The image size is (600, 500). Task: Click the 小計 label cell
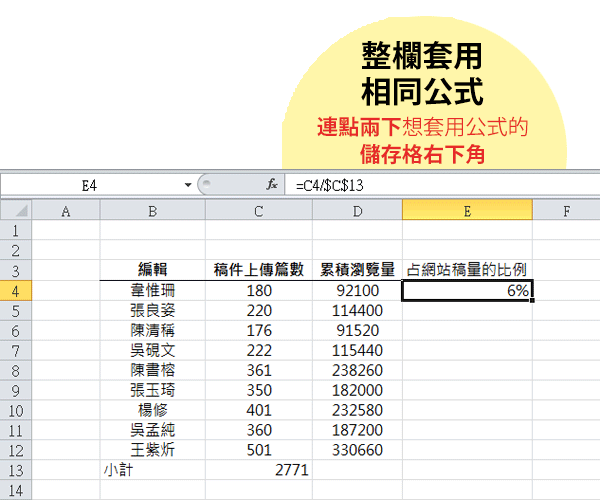(153, 470)
